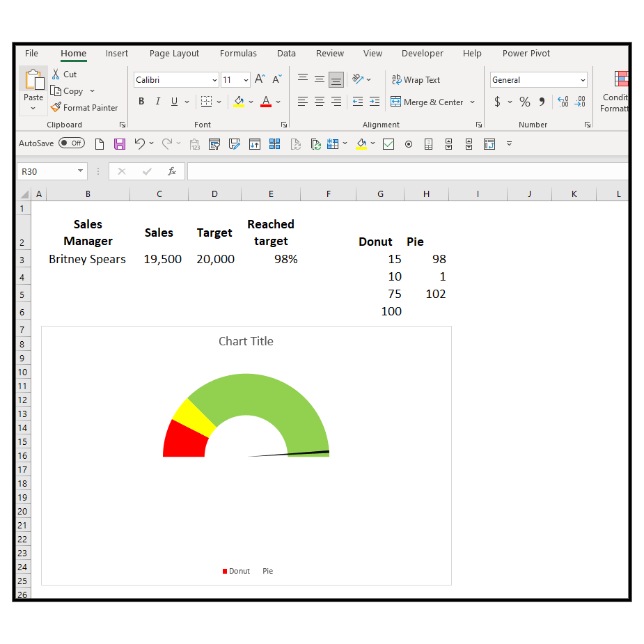
Task: Click Increase Decimal in the Number group
Action: [563, 102]
